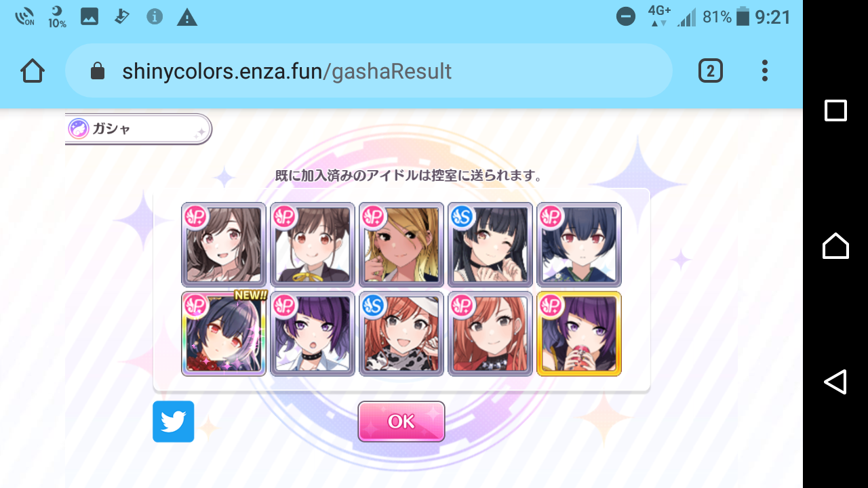Open the browser three-dot menu
This screenshot has height=488, width=868.
[x=765, y=70]
